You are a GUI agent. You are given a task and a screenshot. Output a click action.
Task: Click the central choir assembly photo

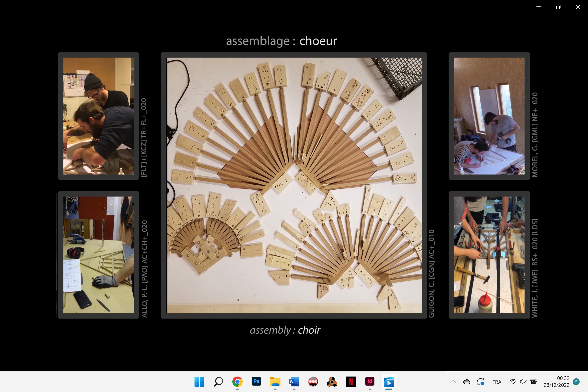[294, 185]
